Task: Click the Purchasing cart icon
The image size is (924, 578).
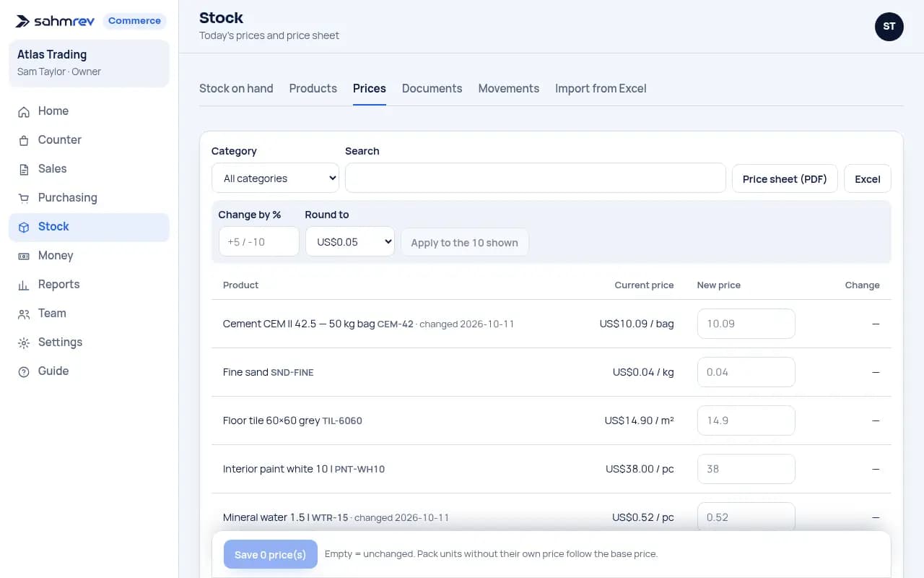Action: (x=24, y=198)
